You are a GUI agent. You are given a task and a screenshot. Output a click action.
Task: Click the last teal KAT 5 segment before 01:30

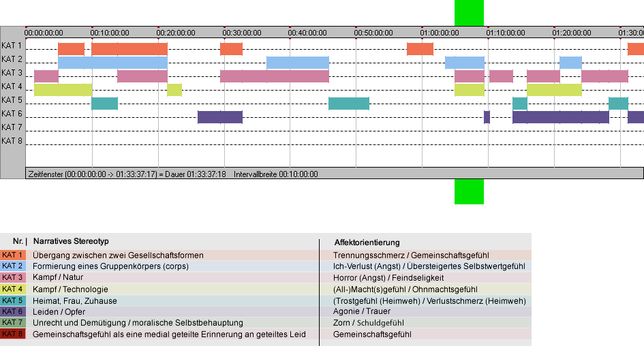pyautogui.click(x=618, y=103)
